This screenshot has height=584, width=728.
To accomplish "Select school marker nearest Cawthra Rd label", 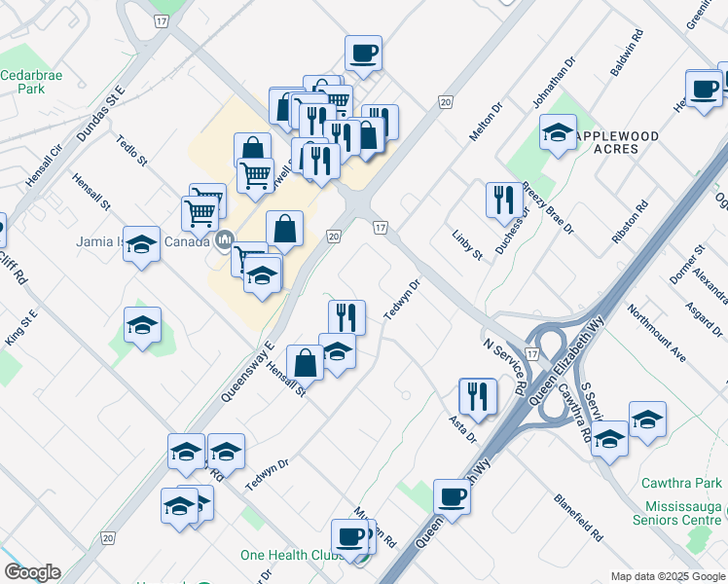I will point(610,439).
